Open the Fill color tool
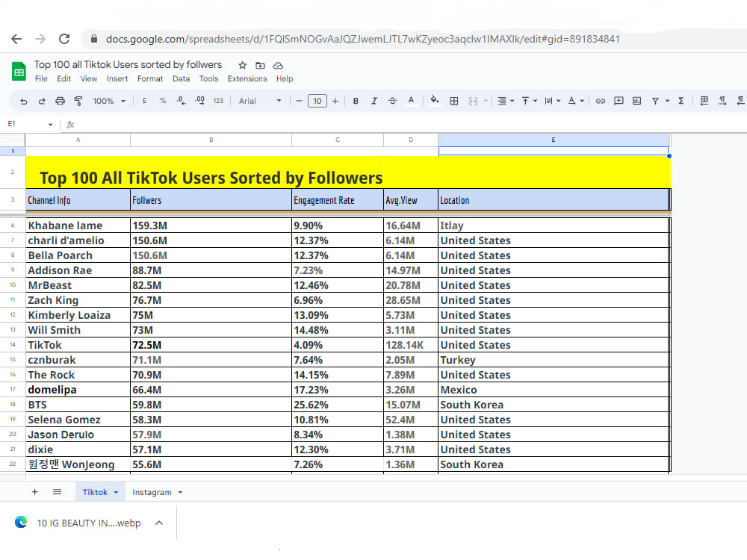Image resolution: width=747 pixels, height=560 pixels. (436, 100)
